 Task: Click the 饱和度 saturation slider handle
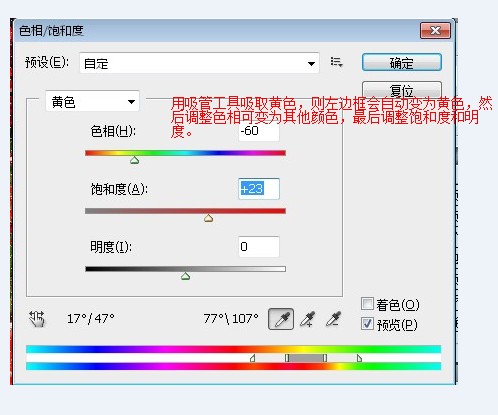pyautogui.click(x=208, y=218)
